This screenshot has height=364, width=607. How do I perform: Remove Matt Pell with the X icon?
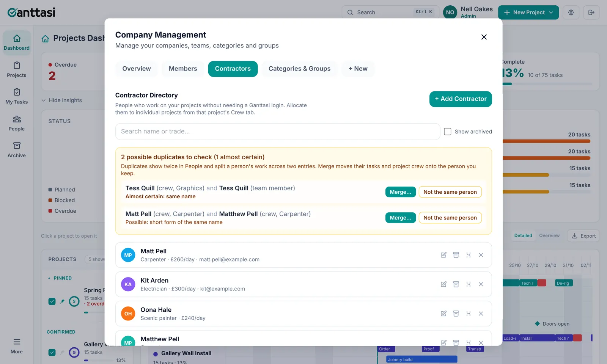coord(481,255)
